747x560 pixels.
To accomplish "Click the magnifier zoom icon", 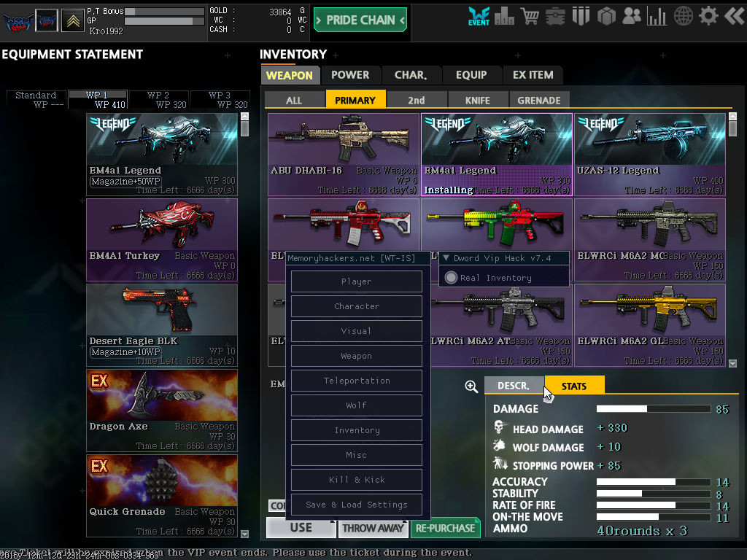I will (x=471, y=386).
